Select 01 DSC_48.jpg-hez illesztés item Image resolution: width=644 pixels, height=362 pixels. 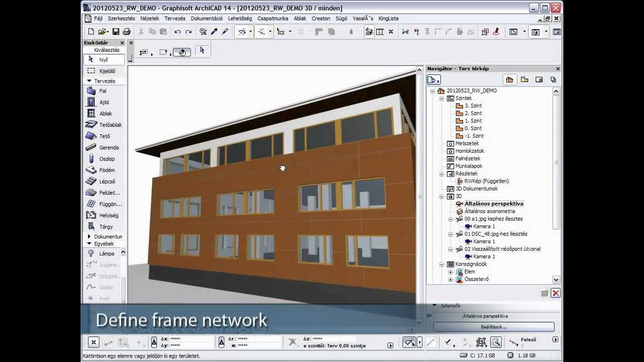496,234
